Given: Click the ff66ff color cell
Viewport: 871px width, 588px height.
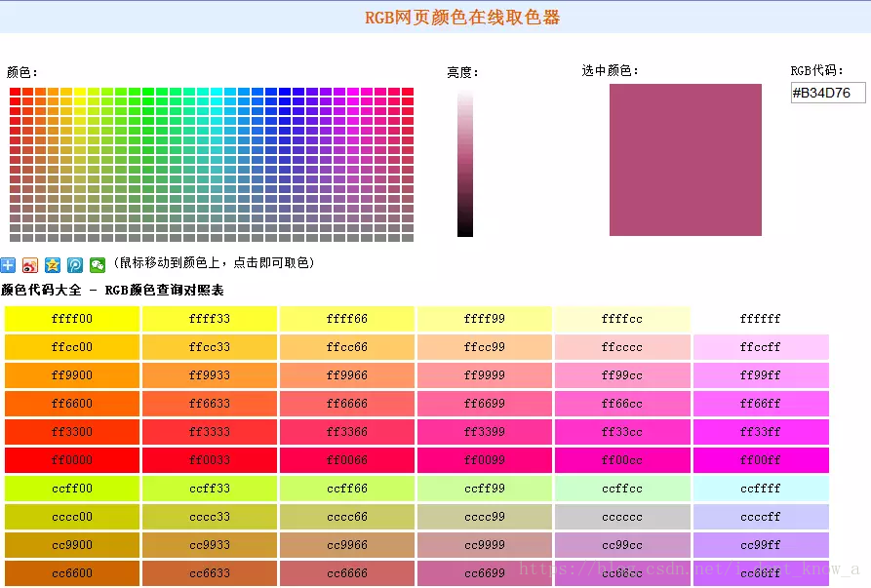Looking at the screenshot, I should [761, 404].
